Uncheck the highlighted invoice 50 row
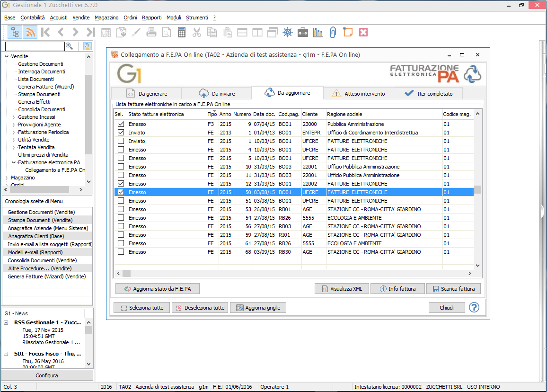 click(x=121, y=192)
